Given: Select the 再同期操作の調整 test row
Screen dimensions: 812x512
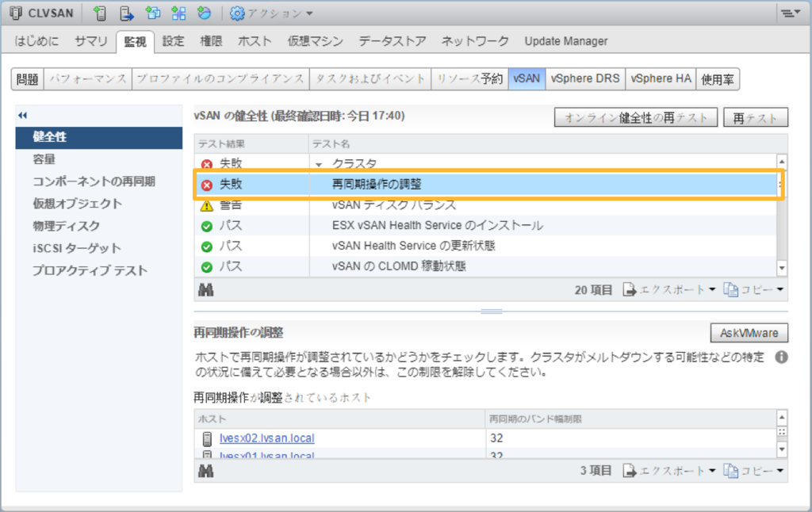Looking at the screenshot, I should coord(487,185).
